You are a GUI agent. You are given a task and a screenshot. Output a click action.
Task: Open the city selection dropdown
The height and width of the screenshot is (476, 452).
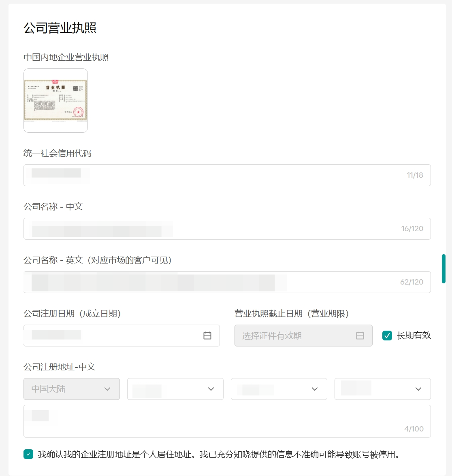[x=279, y=389]
